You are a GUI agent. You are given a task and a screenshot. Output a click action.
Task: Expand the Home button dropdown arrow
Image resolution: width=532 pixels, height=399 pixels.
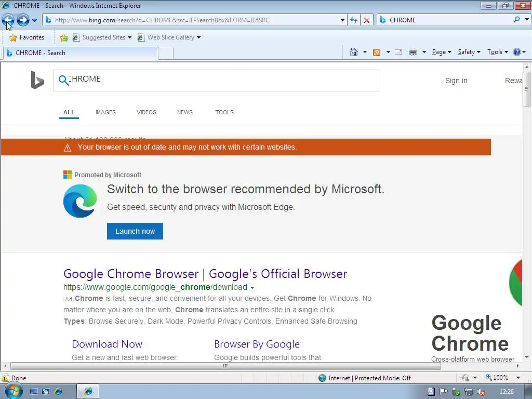tap(365, 52)
